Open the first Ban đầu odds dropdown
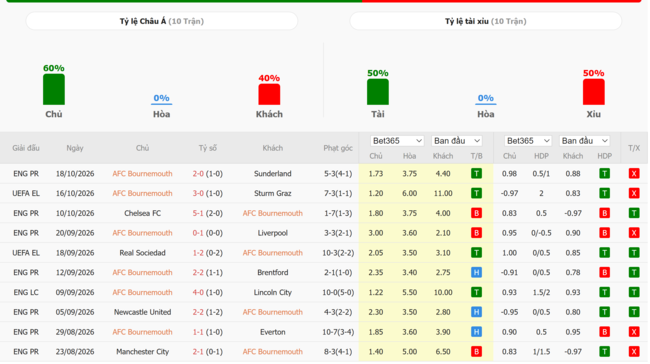 [x=456, y=141]
